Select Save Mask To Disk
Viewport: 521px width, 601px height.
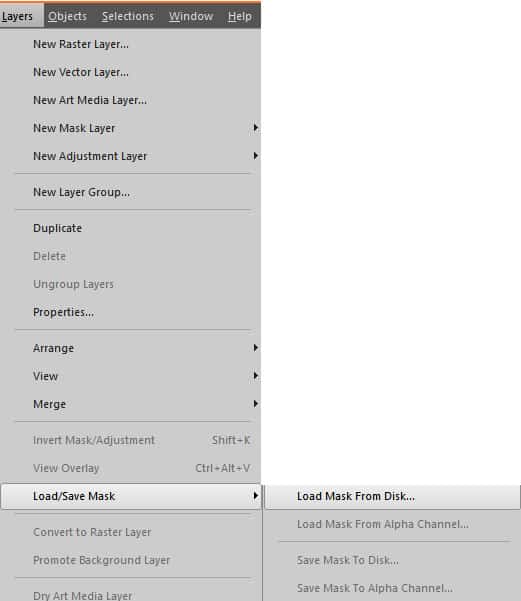pyautogui.click(x=393, y=560)
